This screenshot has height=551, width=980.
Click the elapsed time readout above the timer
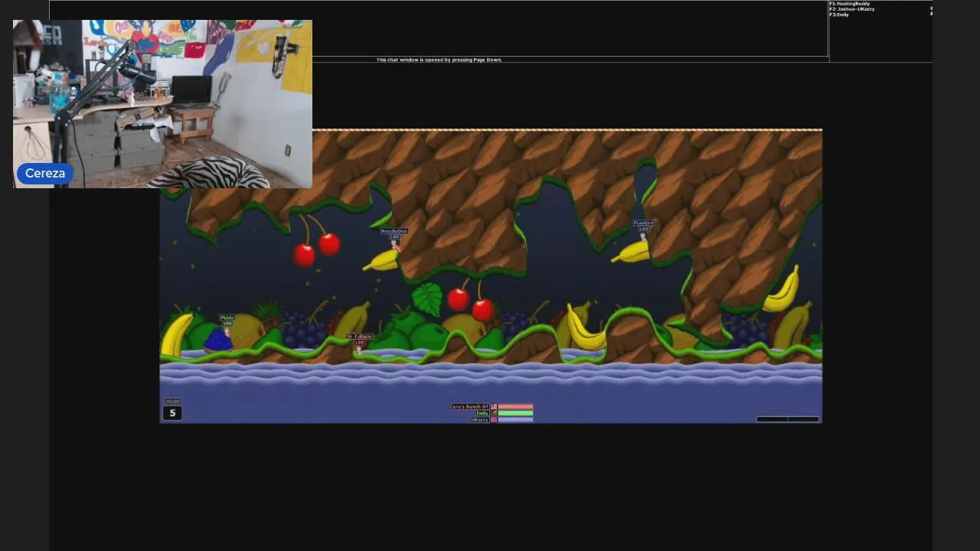[x=172, y=401]
